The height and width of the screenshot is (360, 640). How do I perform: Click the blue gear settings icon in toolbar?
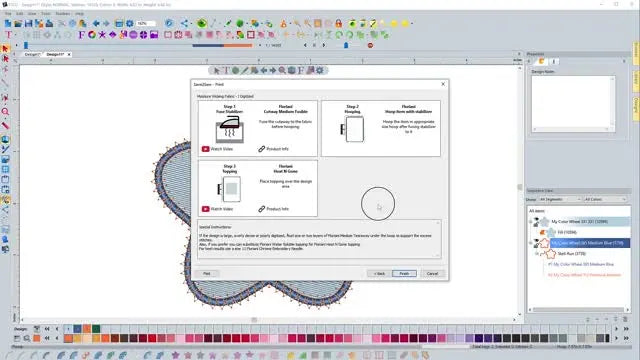point(129,24)
